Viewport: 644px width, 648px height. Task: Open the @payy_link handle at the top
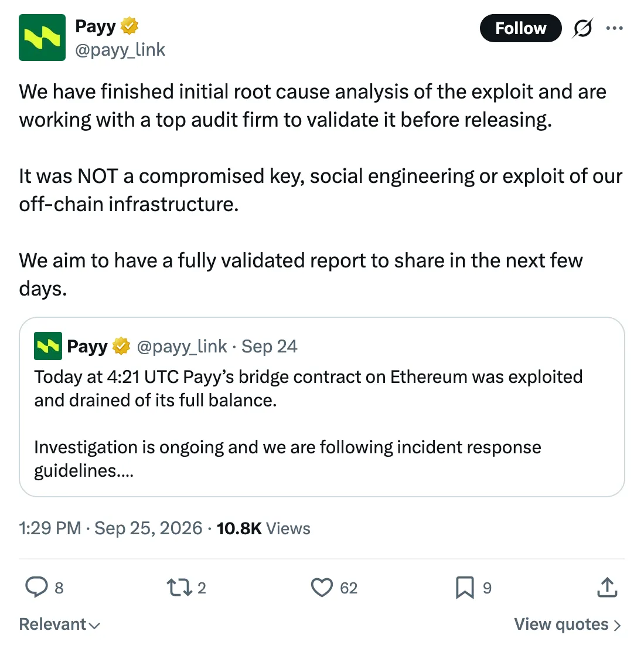(x=120, y=50)
